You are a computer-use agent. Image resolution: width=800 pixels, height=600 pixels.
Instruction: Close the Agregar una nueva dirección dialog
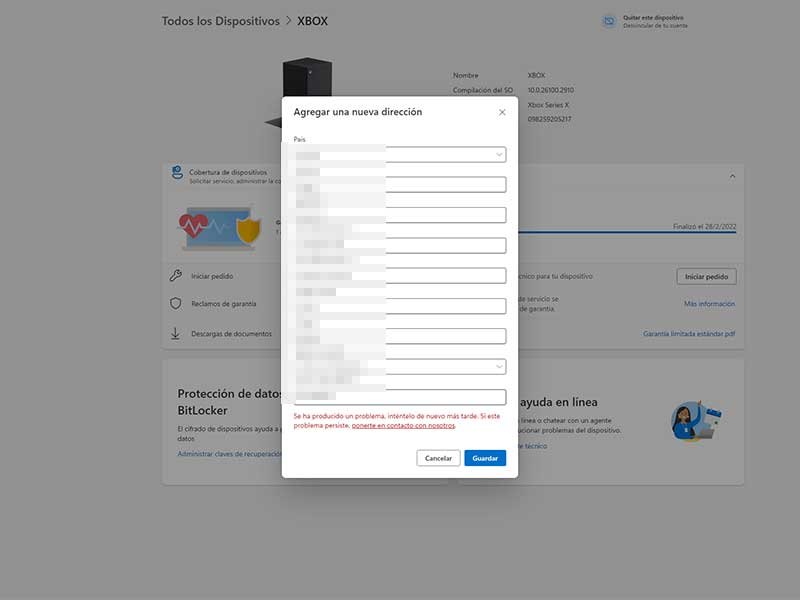click(502, 112)
